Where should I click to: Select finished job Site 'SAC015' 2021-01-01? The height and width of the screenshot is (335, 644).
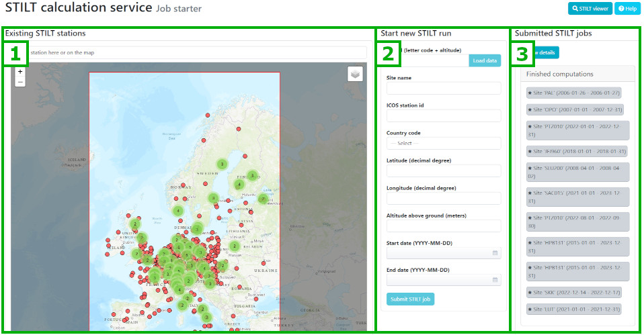pyautogui.click(x=578, y=197)
